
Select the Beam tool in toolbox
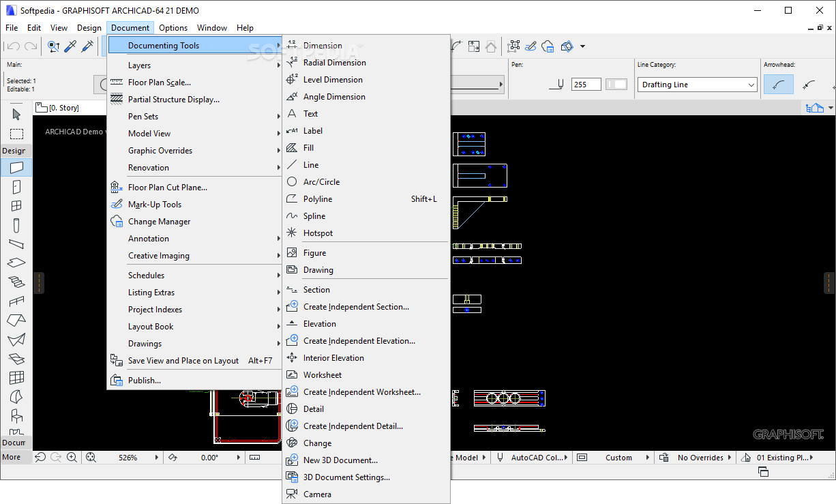[x=16, y=243]
